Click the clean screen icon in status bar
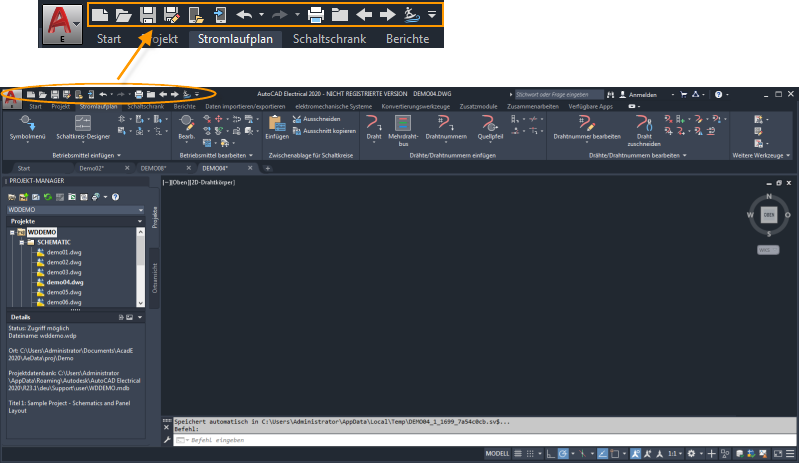The width and height of the screenshot is (799, 463). [x=778, y=453]
